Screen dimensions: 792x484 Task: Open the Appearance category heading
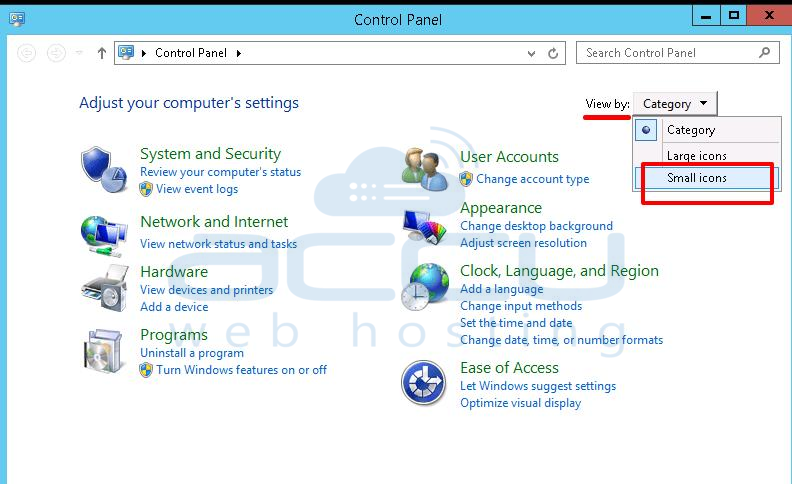click(501, 208)
